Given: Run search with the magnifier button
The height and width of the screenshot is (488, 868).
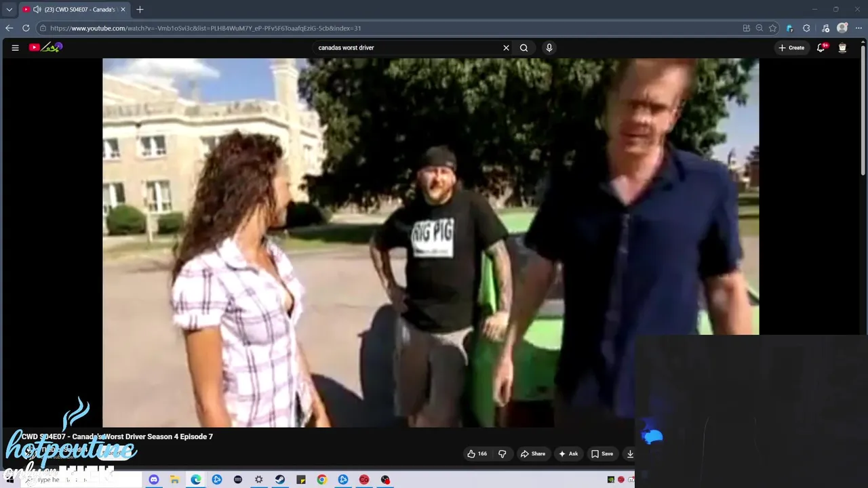Looking at the screenshot, I should (x=524, y=47).
